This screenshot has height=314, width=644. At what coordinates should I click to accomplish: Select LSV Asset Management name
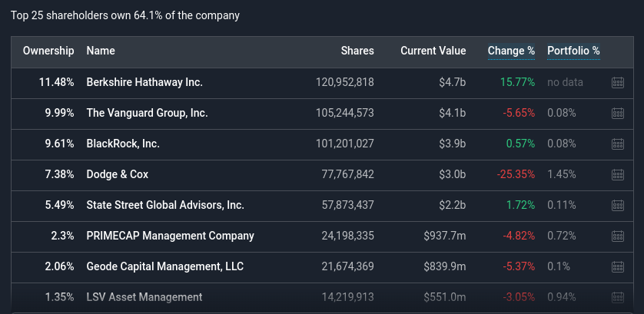144,297
